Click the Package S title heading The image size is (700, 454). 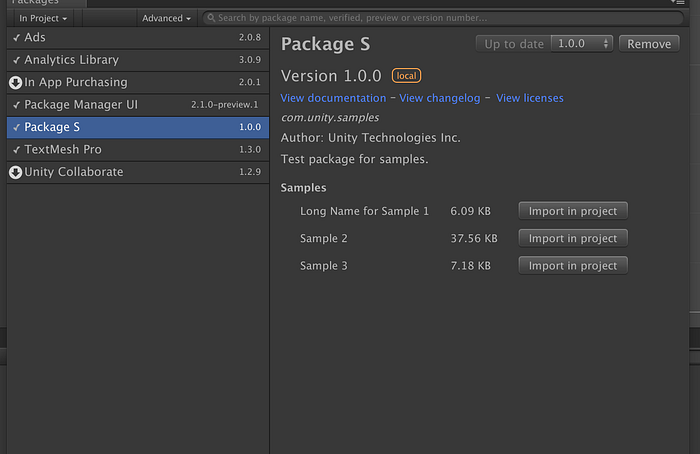[x=325, y=44]
